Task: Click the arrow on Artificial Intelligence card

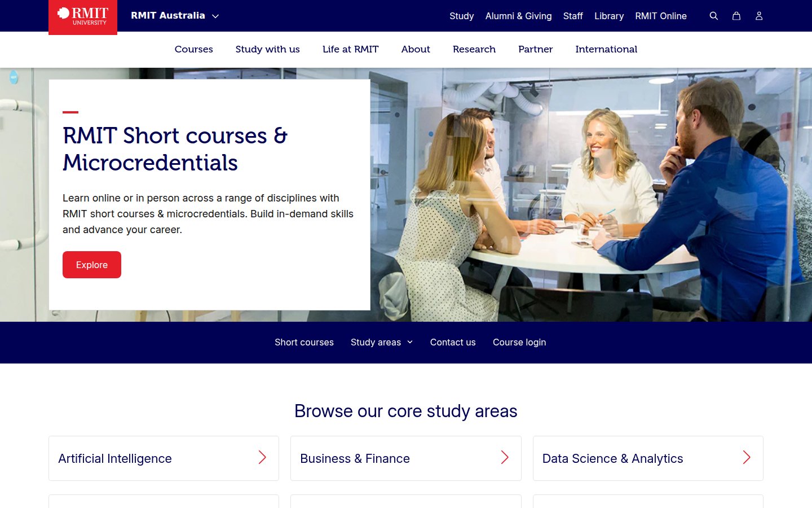Action: click(x=262, y=458)
